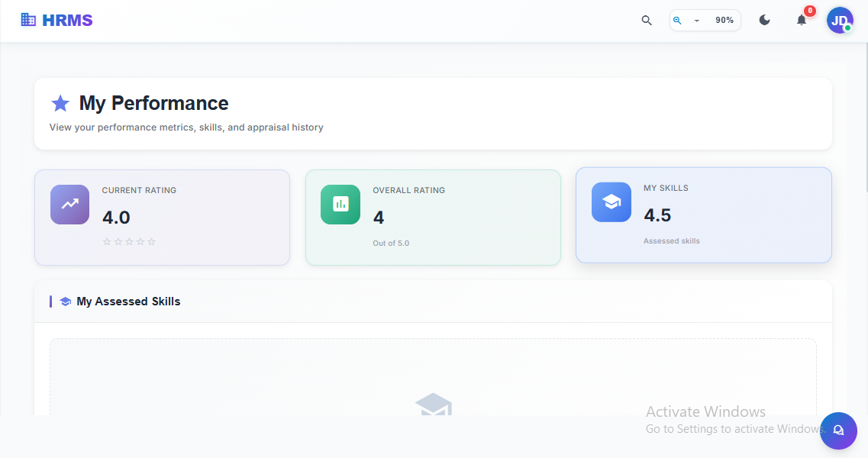Click the gray graduation cap placeholder icon

pos(434,405)
